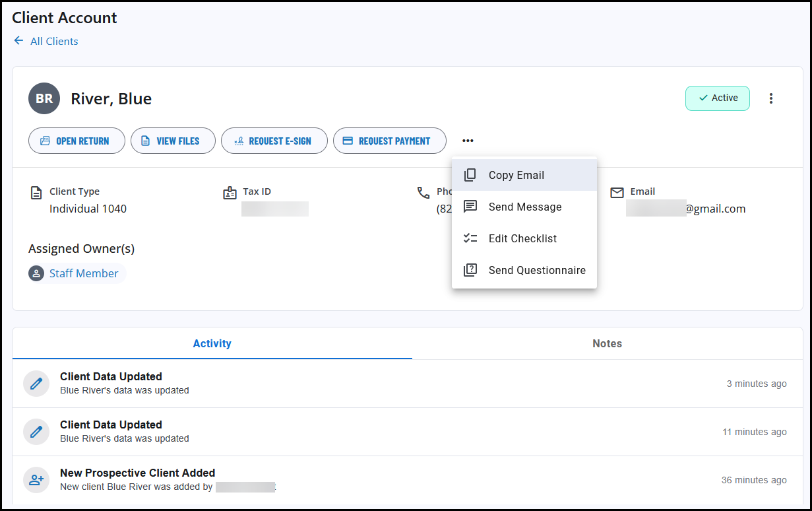812x511 pixels.
Task: Click the pencil icon beside Client Data Updated
Action: [x=36, y=383]
